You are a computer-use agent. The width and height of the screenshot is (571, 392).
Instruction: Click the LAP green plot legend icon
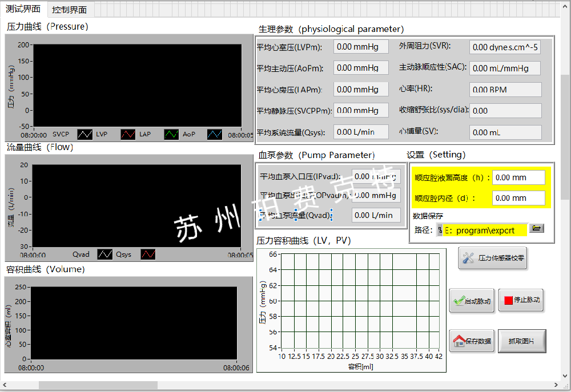click(171, 135)
